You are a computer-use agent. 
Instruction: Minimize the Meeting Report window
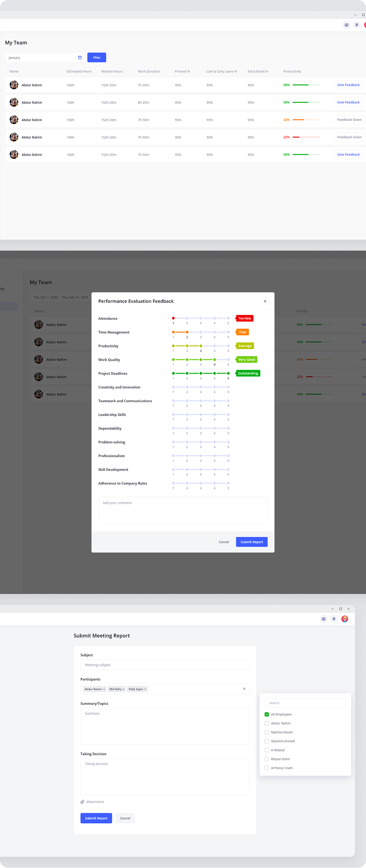tap(332, 609)
